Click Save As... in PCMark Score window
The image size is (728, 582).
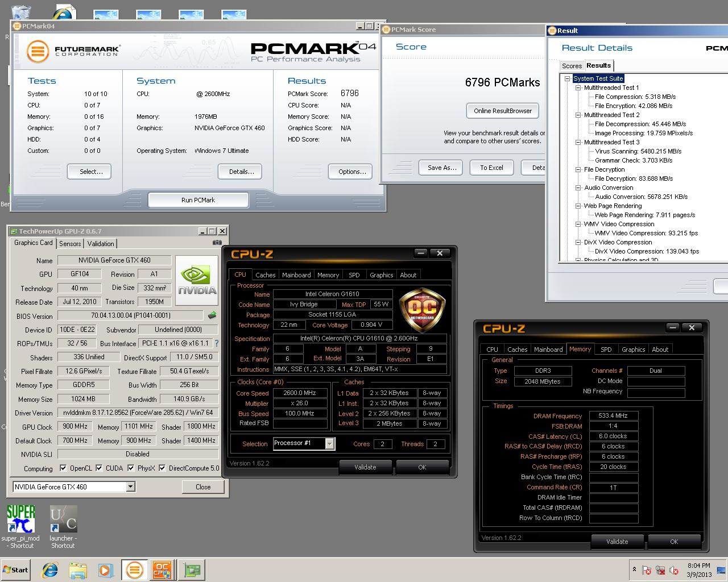point(442,168)
